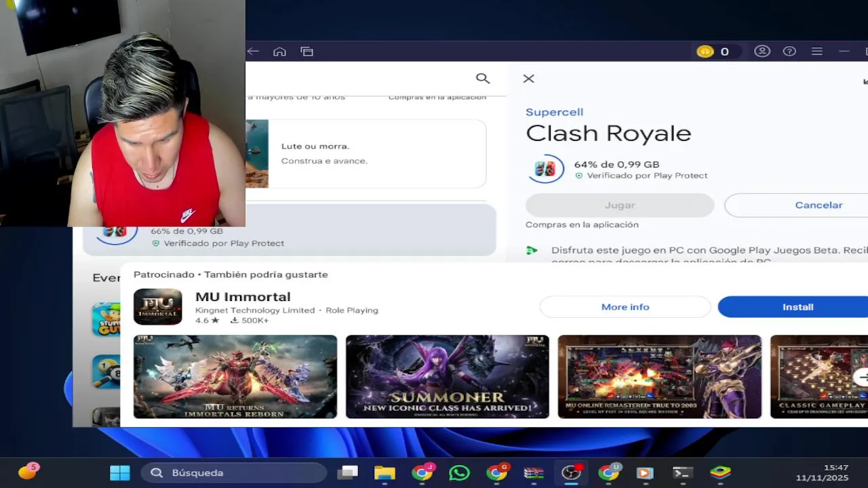Open the 'Summoner new iconic class' screenshot
The image size is (868, 488).
click(x=448, y=377)
